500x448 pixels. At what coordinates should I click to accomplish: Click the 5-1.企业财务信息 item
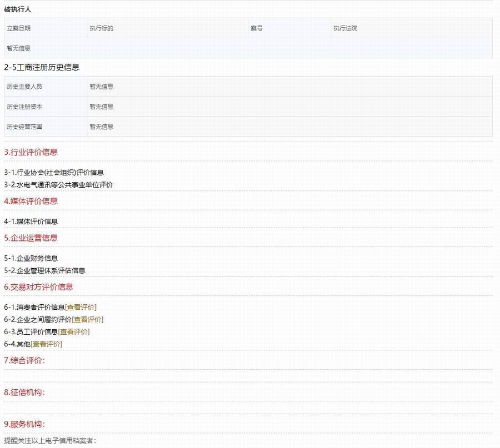(31, 258)
